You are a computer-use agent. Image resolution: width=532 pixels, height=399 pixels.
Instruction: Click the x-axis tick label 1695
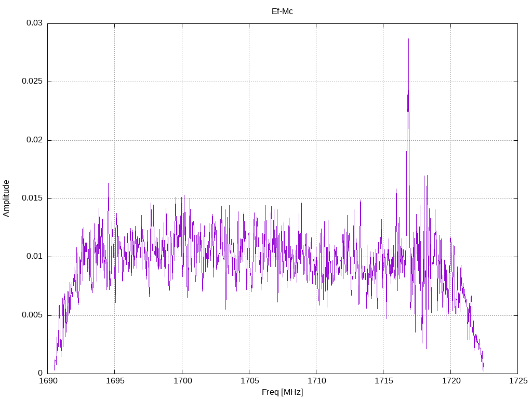[115, 381]
